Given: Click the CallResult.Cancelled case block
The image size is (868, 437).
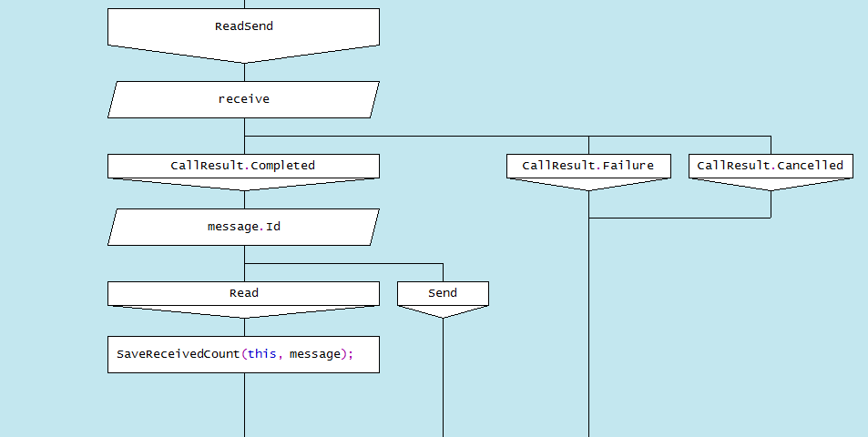Looking at the screenshot, I should point(771,167).
